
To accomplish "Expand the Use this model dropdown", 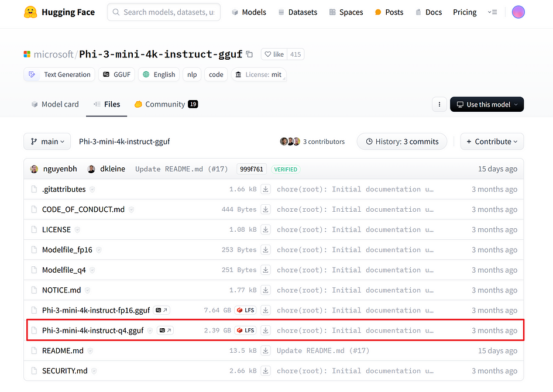I will pyautogui.click(x=487, y=104).
